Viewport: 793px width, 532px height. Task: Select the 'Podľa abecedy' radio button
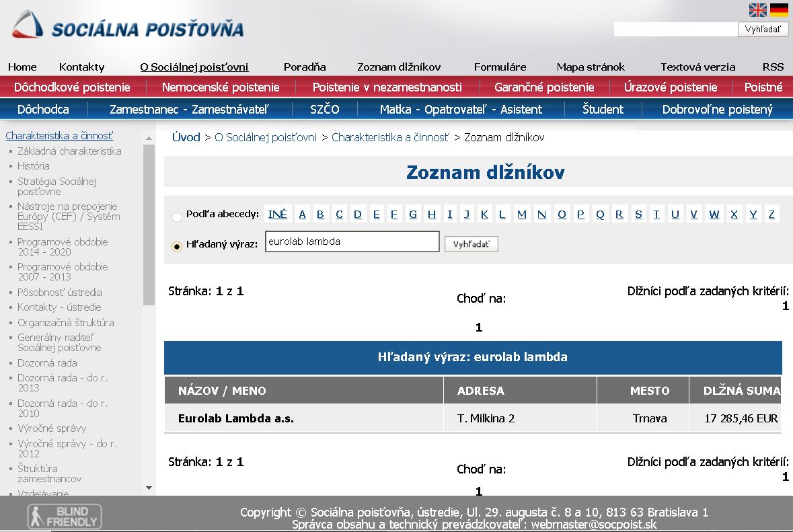click(177, 217)
